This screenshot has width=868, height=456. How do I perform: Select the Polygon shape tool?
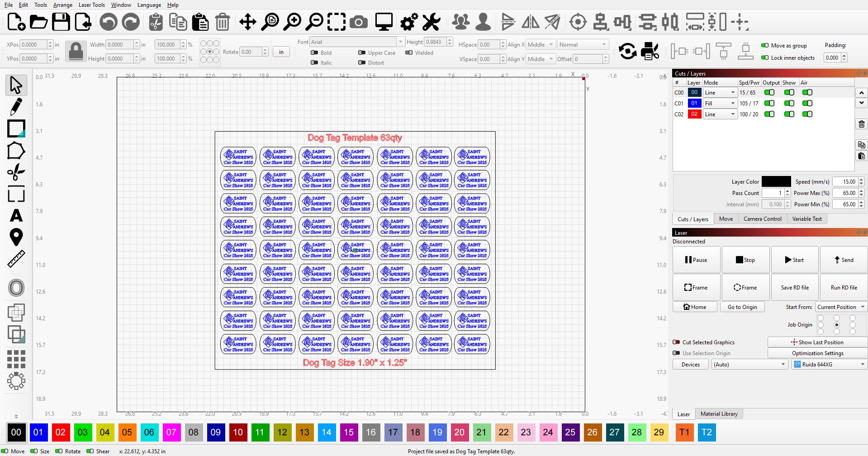point(16,151)
